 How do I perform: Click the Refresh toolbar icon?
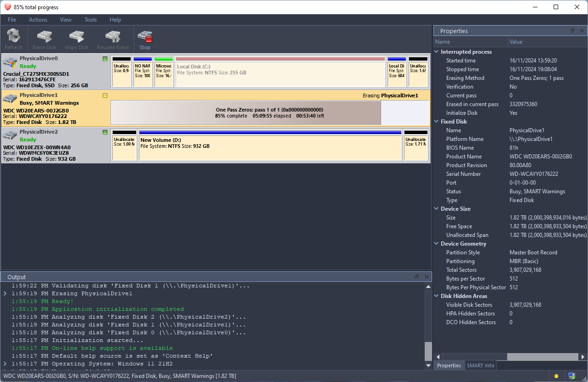13,38
